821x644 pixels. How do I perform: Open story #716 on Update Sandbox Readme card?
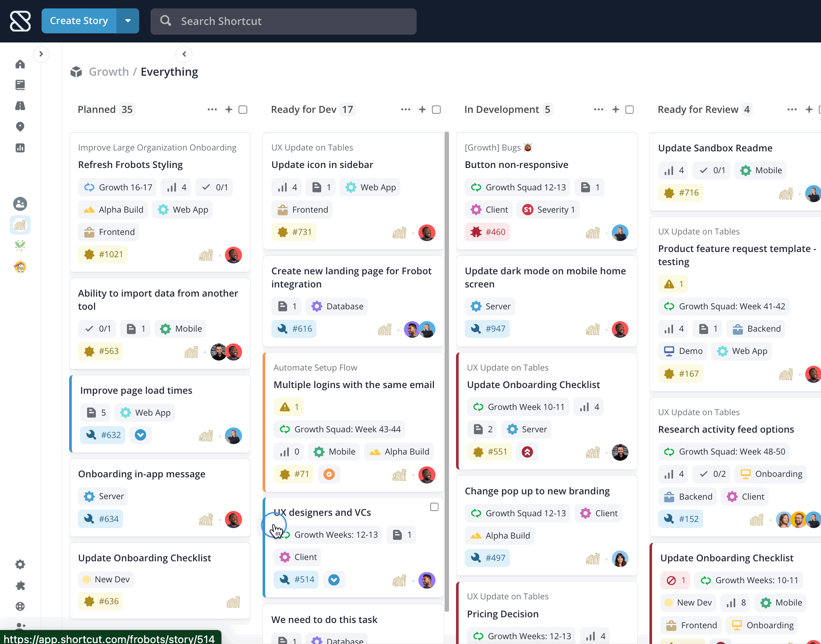(681, 192)
